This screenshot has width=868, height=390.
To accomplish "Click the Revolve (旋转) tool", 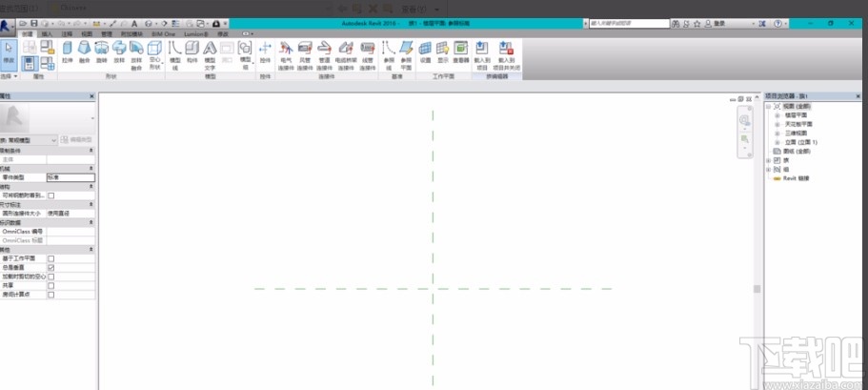I will pos(101,51).
